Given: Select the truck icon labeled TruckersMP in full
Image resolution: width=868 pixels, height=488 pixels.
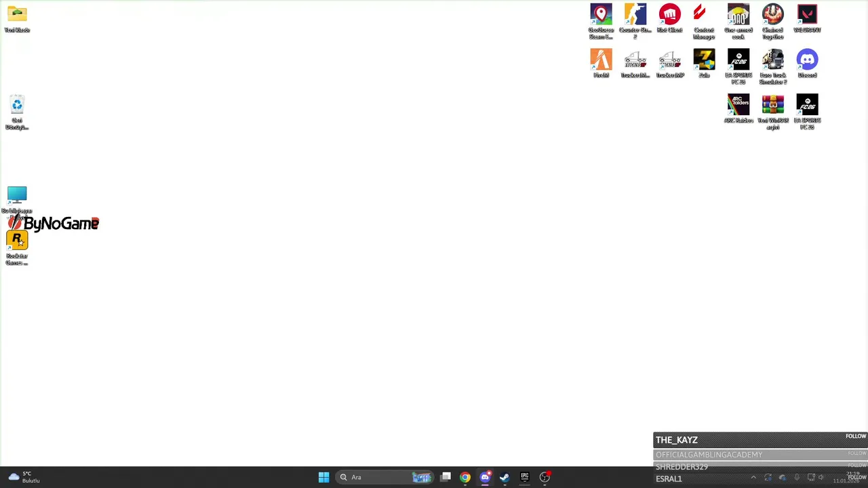Looking at the screenshot, I should pos(669,64).
